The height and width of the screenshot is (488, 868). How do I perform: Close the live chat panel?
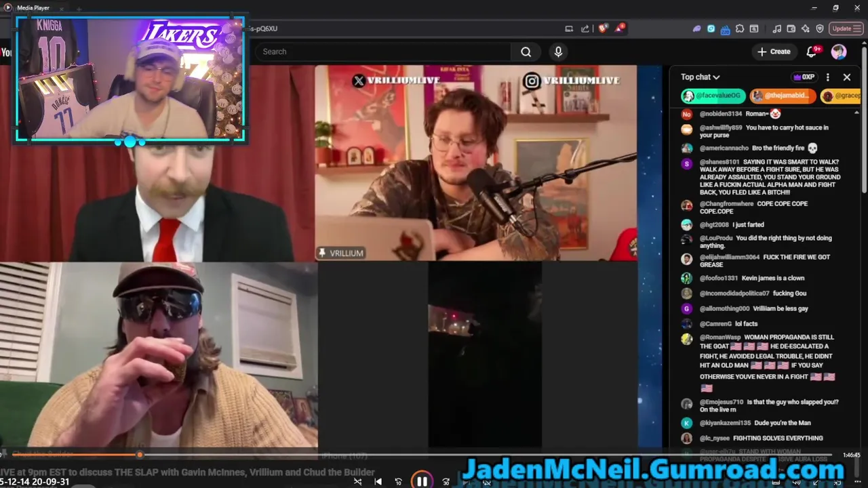(846, 77)
